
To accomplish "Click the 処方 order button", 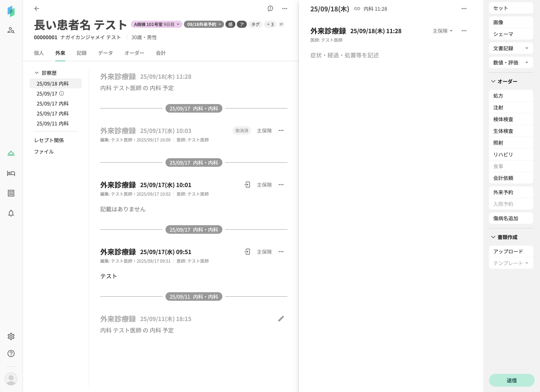I will pyautogui.click(x=511, y=96).
